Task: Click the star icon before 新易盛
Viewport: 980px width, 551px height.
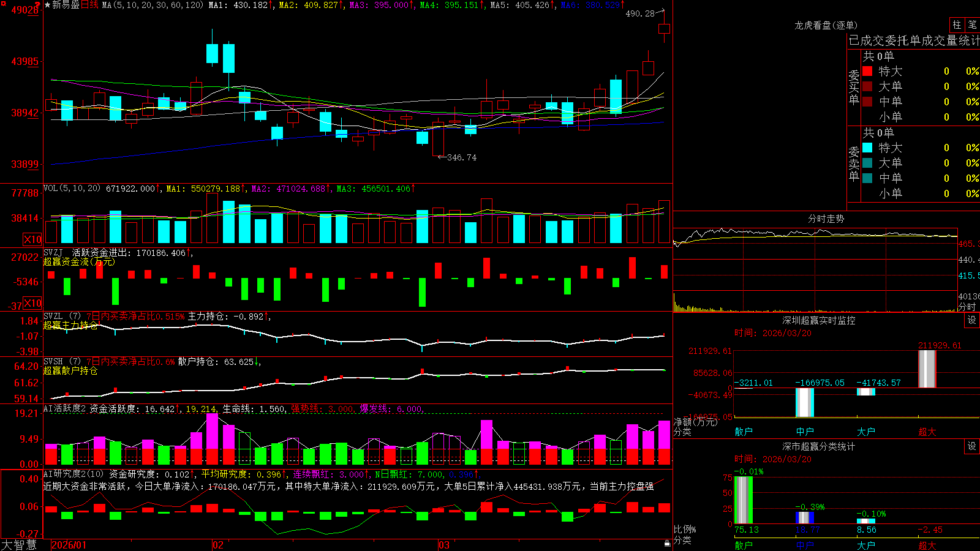Action: point(48,5)
